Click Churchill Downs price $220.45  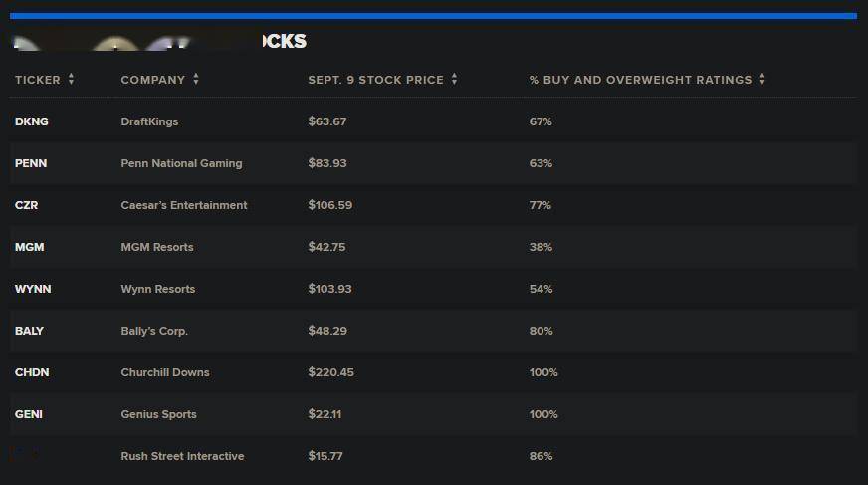[331, 372]
